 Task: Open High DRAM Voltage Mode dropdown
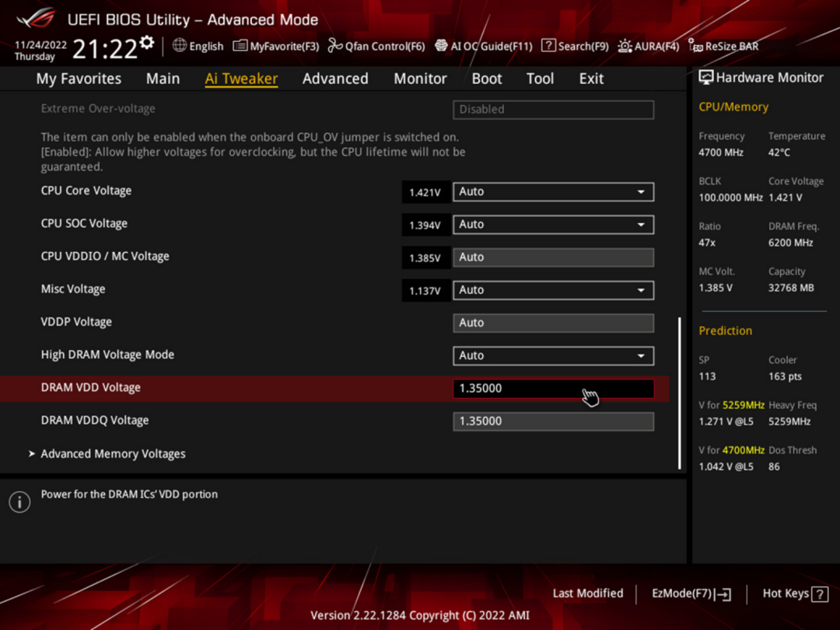pos(554,355)
